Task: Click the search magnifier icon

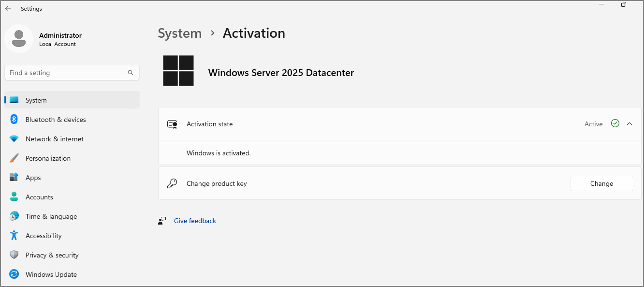Action: (x=131, y=73)
